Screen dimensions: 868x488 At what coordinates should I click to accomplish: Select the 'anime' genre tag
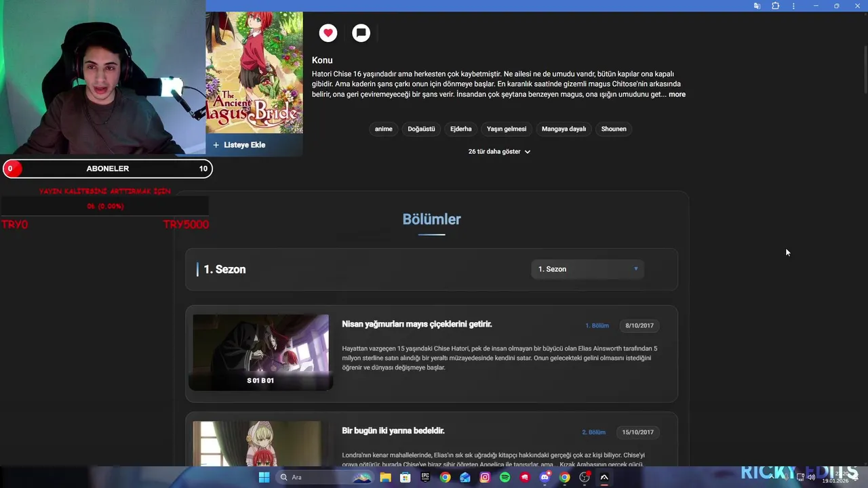click(x=384, y=129)
